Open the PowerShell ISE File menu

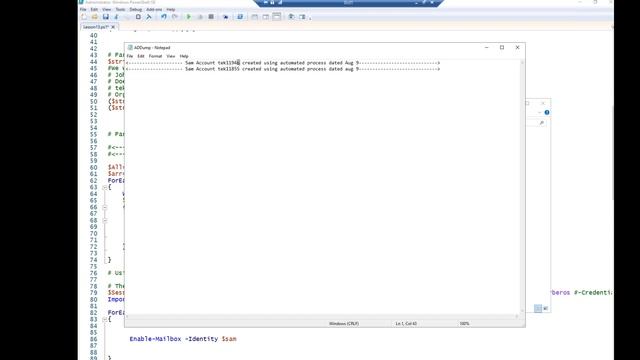[x=83, y=9]
